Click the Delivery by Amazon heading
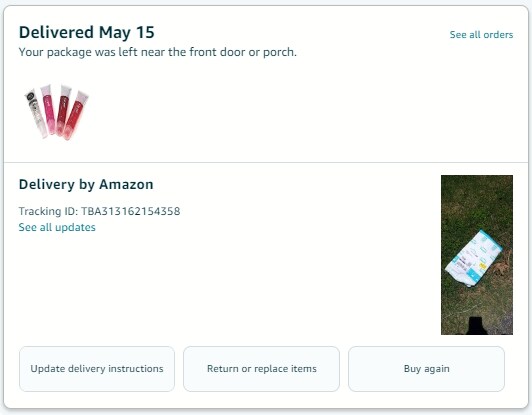Screen dimensions: 532x415 tap(86, 185)
